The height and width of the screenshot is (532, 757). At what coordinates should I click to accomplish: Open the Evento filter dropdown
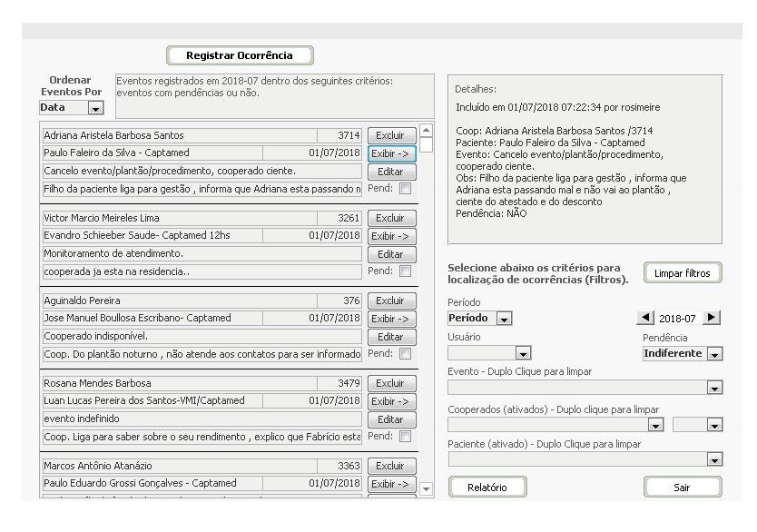(x=714, y=388)
